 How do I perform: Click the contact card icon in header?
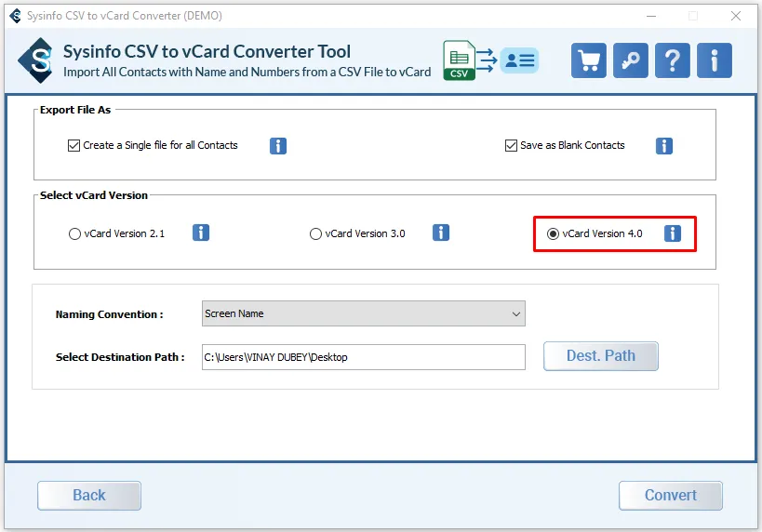tap(519, 60)
